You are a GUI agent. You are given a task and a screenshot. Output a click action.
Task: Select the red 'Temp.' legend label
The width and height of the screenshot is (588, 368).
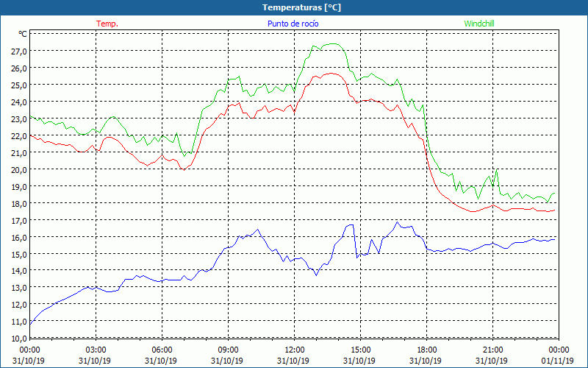[x=107, y=24]
